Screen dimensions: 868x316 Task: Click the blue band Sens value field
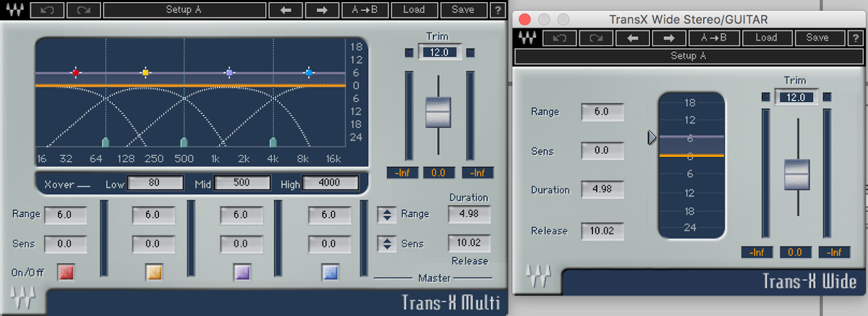coord(329,244)
